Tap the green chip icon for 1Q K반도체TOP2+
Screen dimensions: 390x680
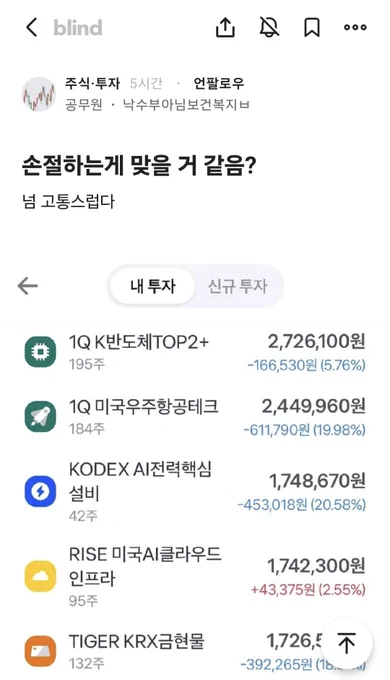(40, 352)
